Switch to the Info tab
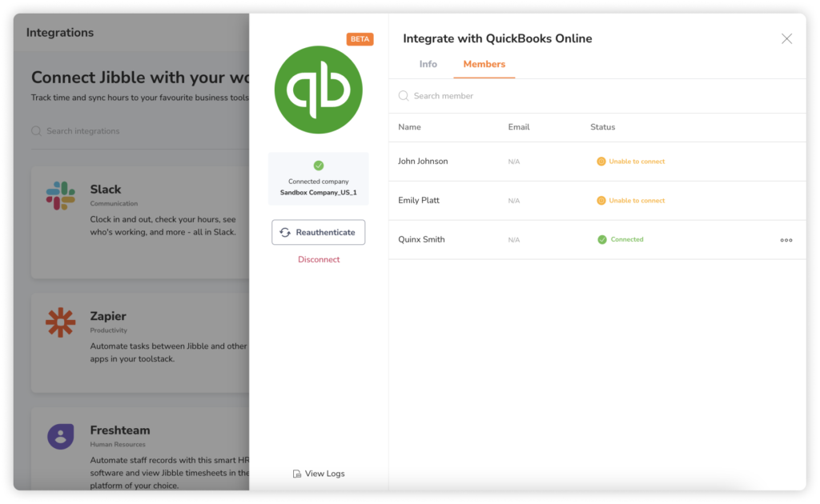This screenshot has width=820, height=504. [428, 64]
